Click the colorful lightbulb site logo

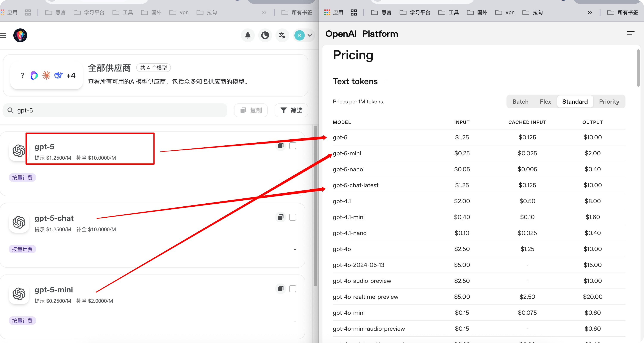pyautogui.click(x=20, y=35)
